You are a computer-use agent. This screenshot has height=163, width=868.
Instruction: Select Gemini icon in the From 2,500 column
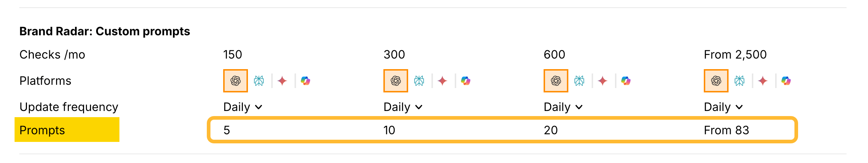(763, 81)
